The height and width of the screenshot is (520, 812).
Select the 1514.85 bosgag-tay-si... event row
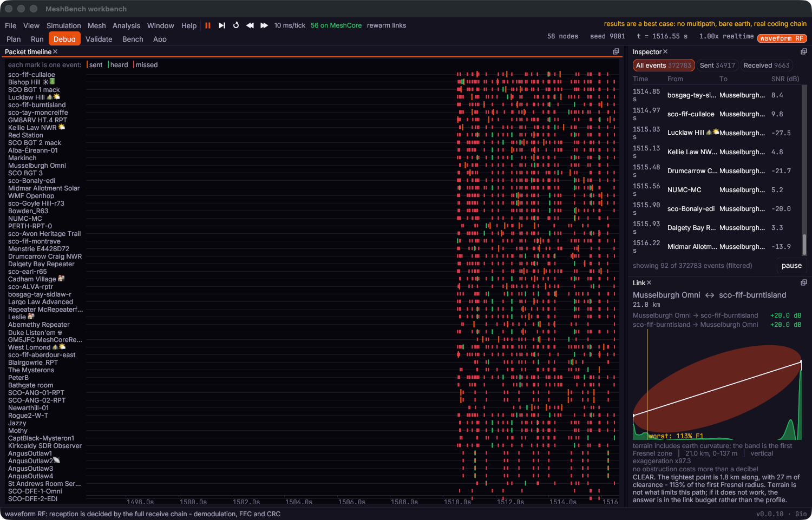pos(716,95)
